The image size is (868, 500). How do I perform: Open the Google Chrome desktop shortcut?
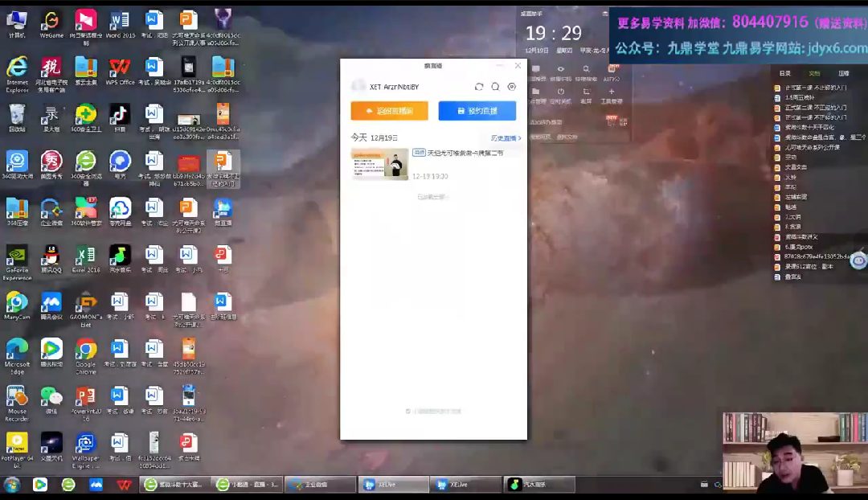86,350
